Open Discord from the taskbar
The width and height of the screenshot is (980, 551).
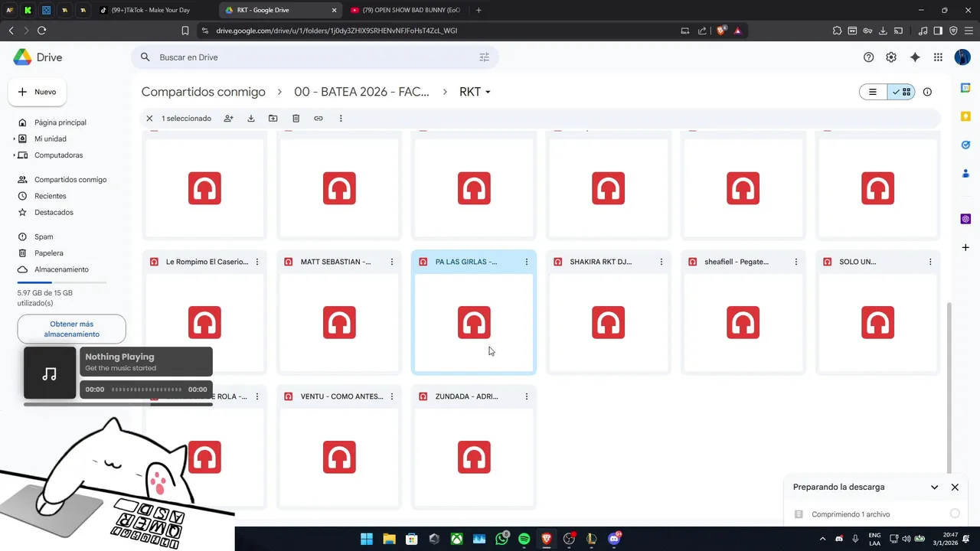[614, 539]
